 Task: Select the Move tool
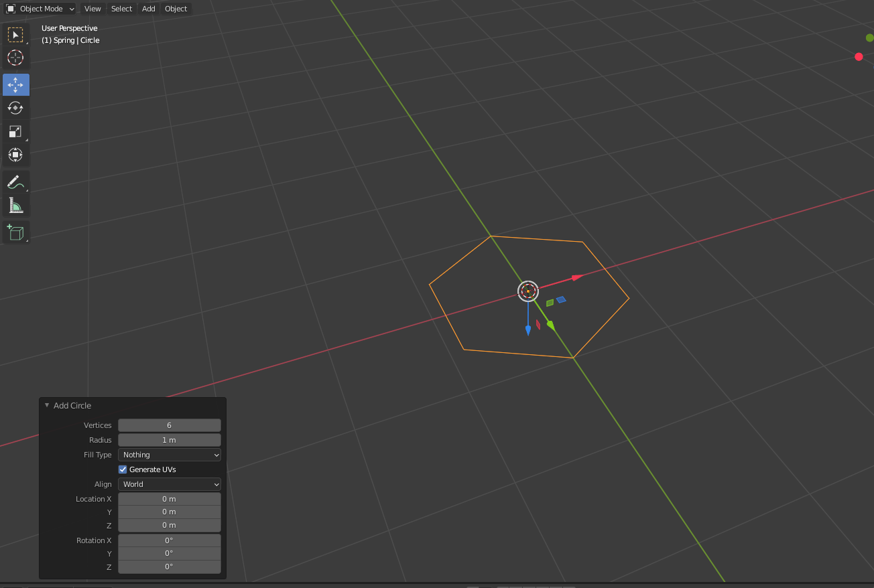[15, 84]
